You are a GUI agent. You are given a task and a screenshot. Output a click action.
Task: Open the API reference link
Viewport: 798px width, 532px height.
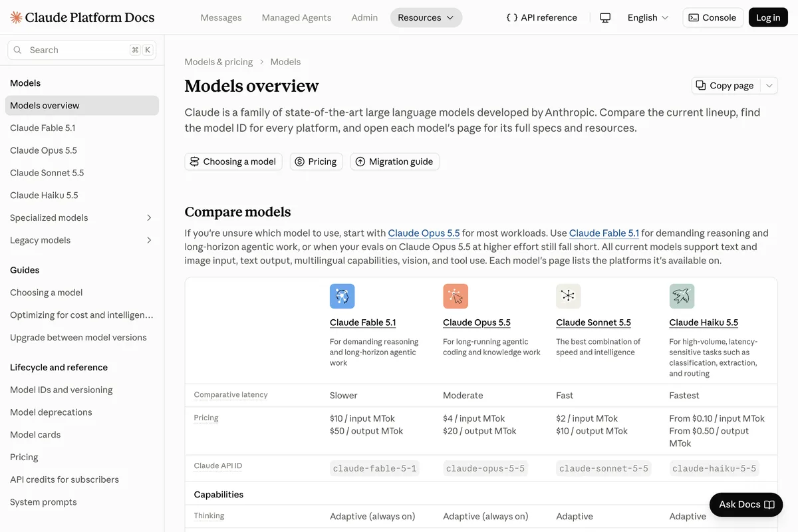coord(542,18)
